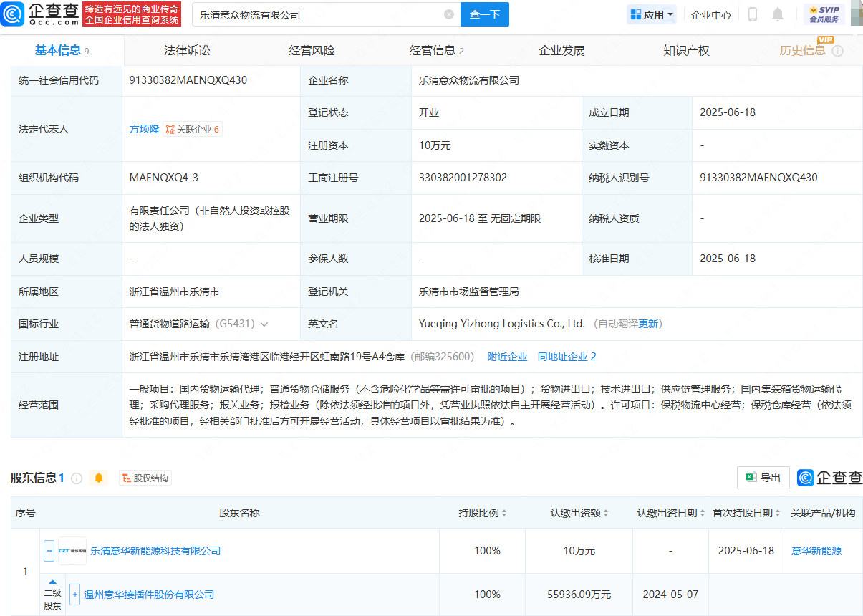Screen dimensions: 863x616
Task: Export shareholder data with 导出 button
Action: [x=763, y=478]
